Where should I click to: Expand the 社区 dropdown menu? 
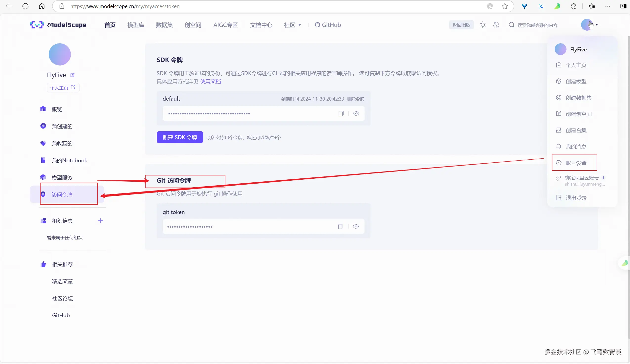pos(292,25)
